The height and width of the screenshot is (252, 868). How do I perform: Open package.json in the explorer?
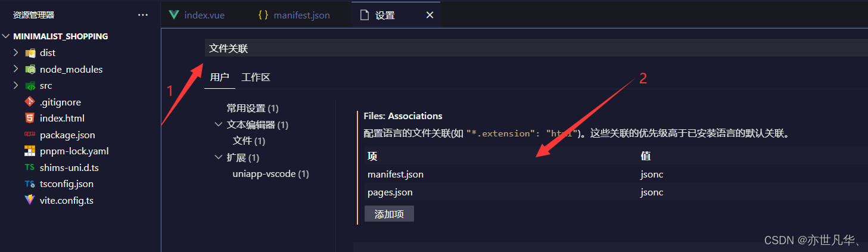[x=67, y=135]
